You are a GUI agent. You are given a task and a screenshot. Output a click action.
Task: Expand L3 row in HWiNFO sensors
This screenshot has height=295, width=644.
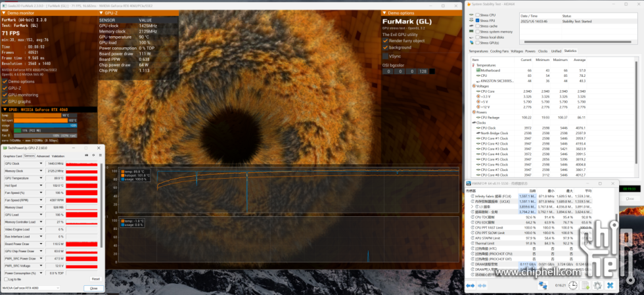tap(472, 206)
